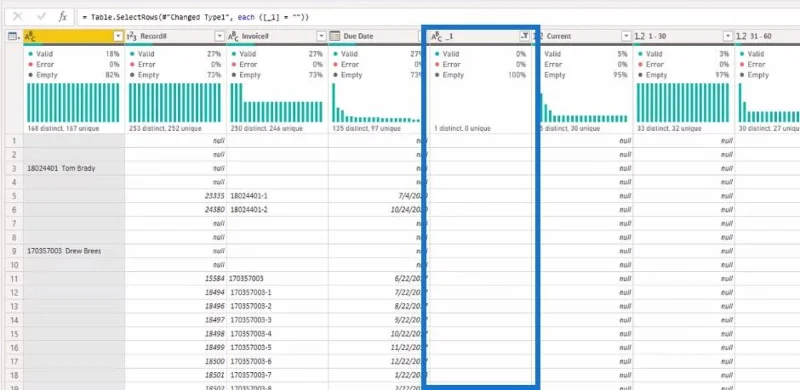This screenshot has height=390, width=800.
Task: Open the Record# column filter dropdown
Action: point(220,36)
